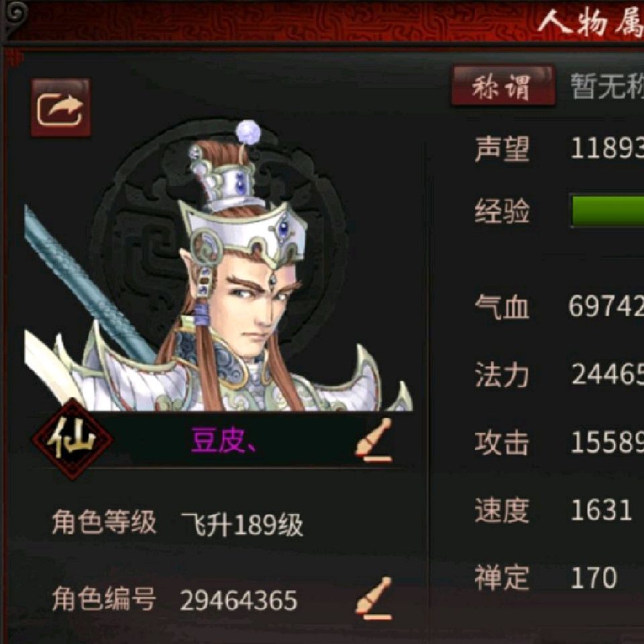Click the 角色编号 29464365 value
Viewport: 644px width, 644px height.
coord(239,600)
